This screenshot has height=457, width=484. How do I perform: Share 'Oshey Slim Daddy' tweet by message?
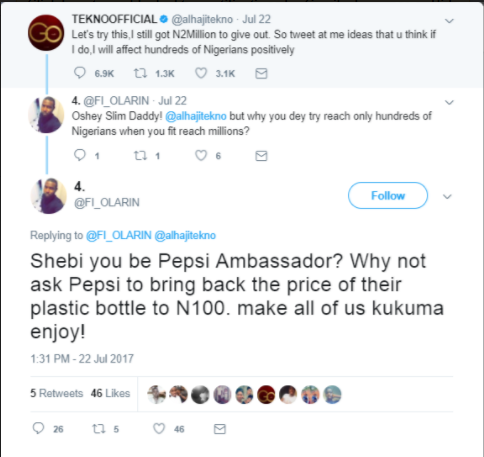pyautogui.click(x=261, y=156)
